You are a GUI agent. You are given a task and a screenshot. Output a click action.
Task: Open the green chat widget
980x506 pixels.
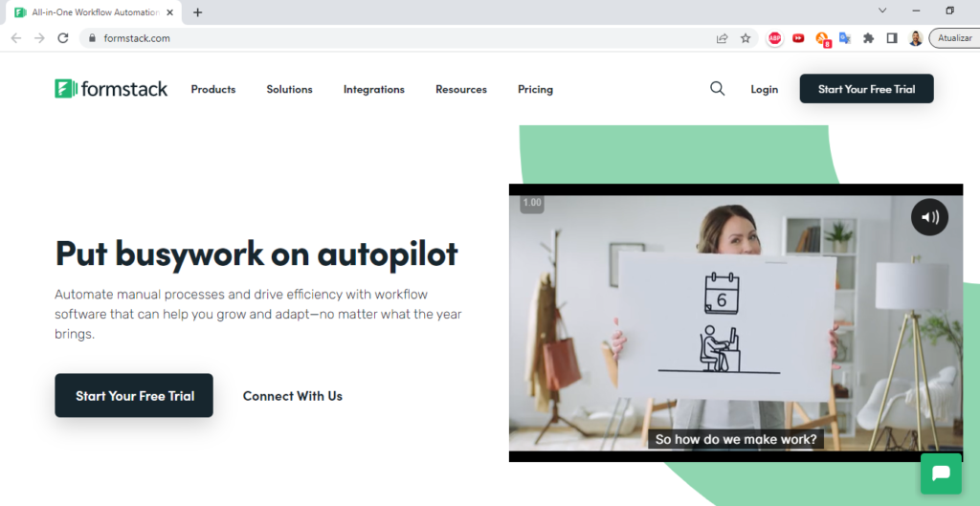941,473
